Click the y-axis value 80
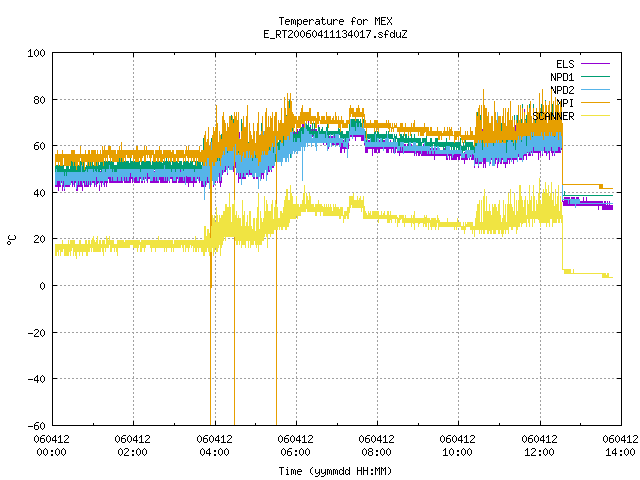The width and height of the screenshot is (640, 480). (39, 100)
